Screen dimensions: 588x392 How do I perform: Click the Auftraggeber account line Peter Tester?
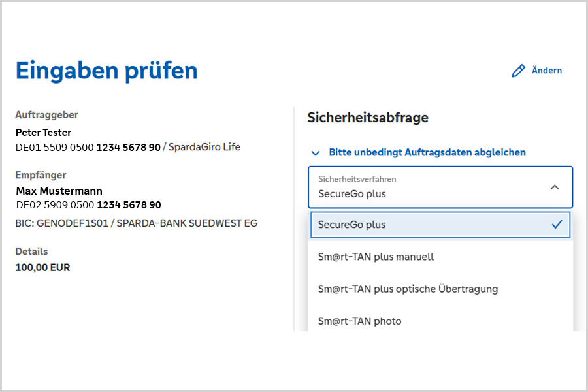tap(43, 132)
